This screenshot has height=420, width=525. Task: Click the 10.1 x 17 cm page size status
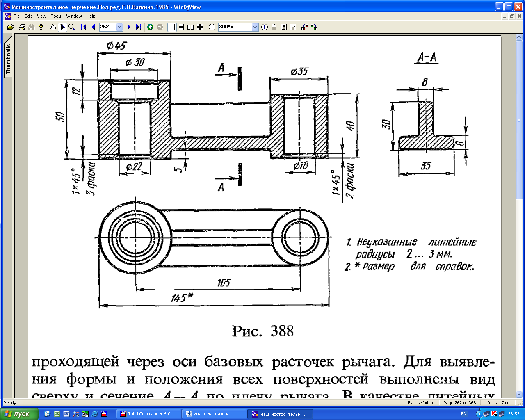tap(498, 403)
